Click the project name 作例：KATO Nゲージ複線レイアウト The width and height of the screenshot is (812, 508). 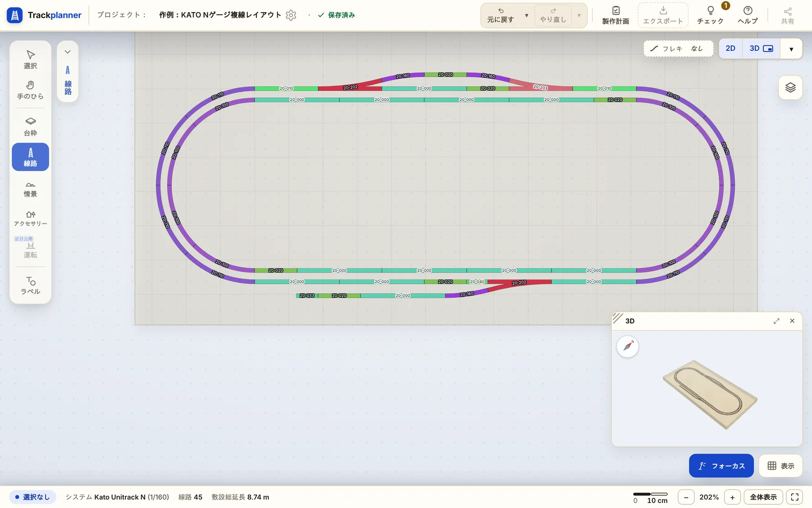pyautogui.click(x=220, y=15)
